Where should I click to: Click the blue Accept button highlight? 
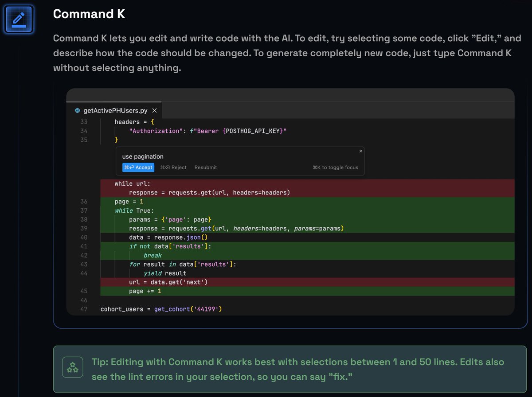point(138,167)
